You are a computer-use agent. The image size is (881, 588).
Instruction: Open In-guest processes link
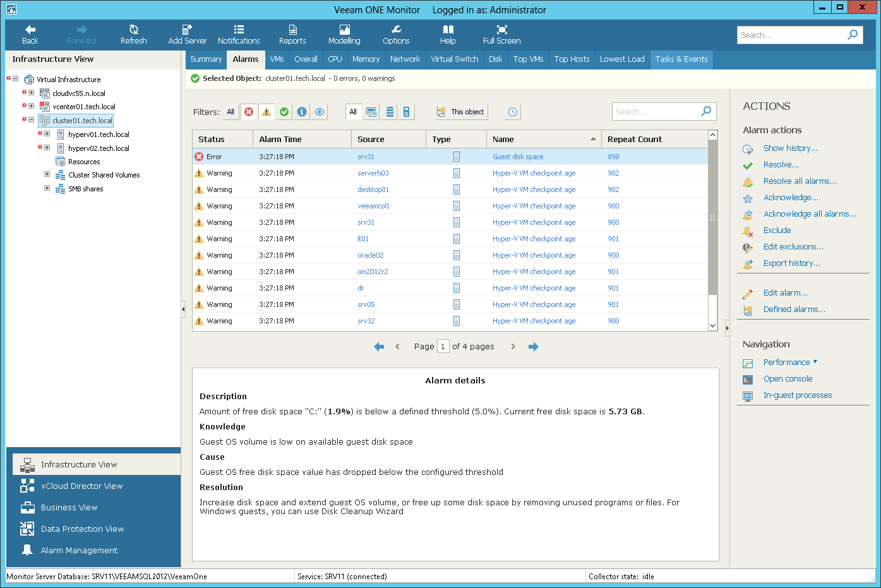coord(798,395)
